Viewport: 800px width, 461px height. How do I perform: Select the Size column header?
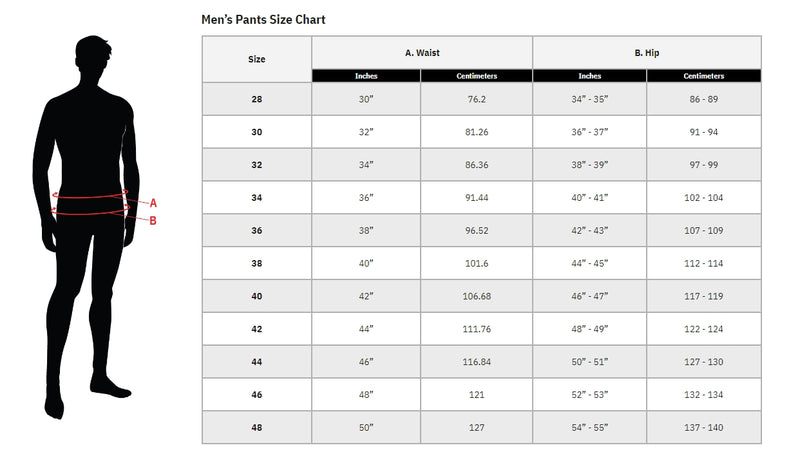[x=257, y=59]
